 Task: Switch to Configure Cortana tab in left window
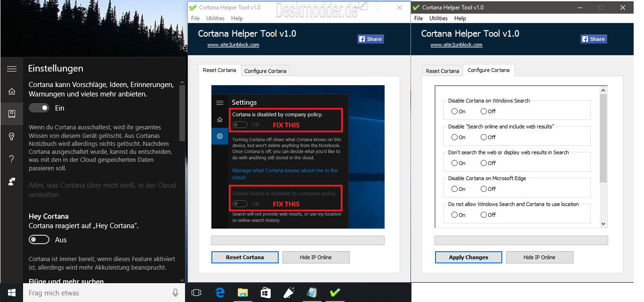point(265,71)
